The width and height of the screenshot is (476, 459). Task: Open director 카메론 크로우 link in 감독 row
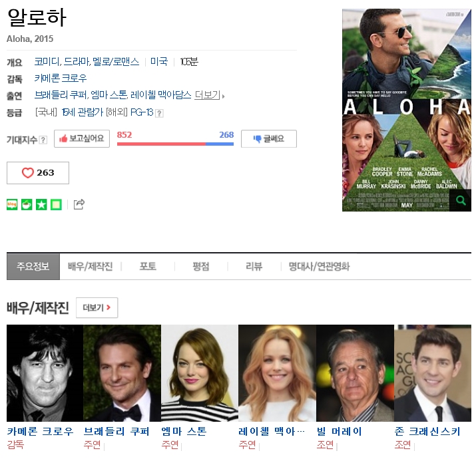61,78
